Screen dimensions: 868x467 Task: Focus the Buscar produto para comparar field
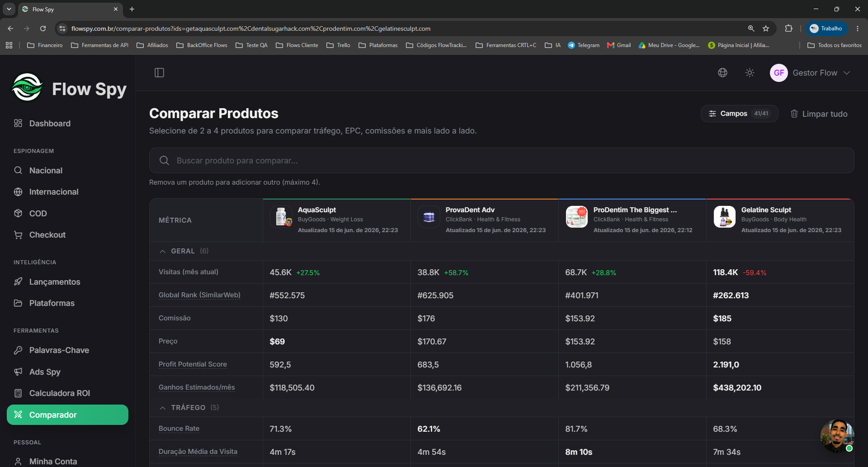[502, 161]
